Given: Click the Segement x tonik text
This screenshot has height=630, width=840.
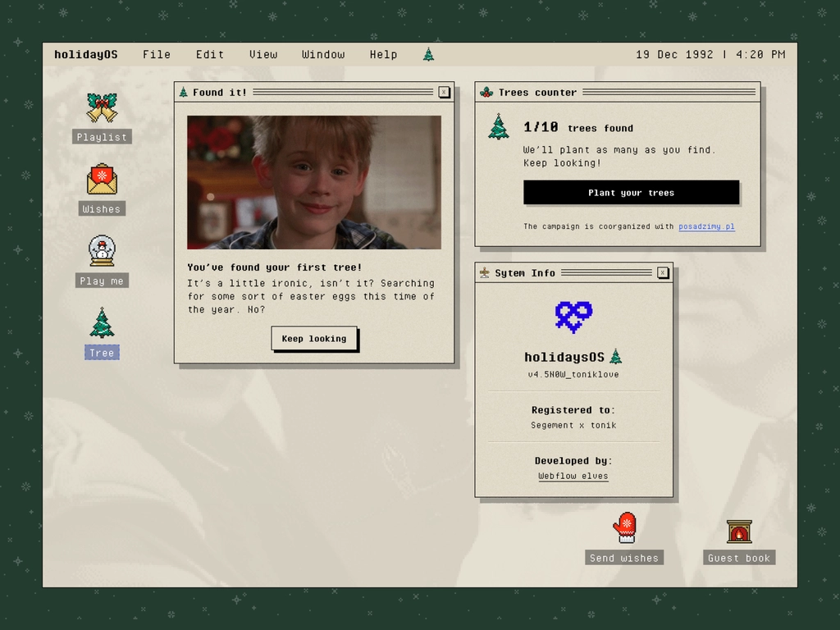Looking at the screenshot, I should [x=573, y=425].
